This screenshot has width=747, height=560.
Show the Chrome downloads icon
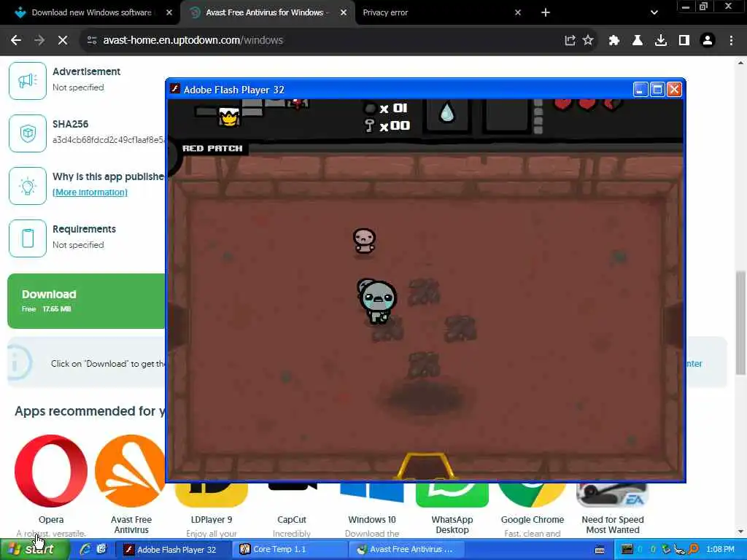coord(661,41)
